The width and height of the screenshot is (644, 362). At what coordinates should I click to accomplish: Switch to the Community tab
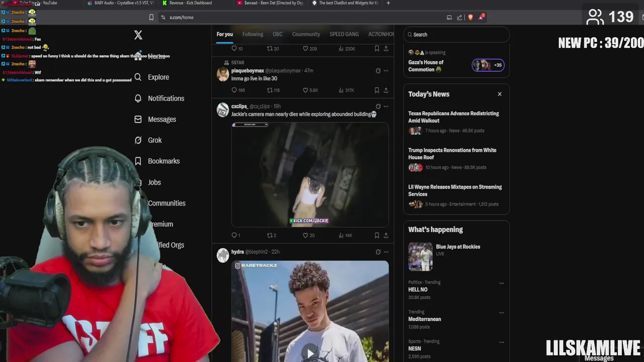pyautogui.click(x=306, y=34)
